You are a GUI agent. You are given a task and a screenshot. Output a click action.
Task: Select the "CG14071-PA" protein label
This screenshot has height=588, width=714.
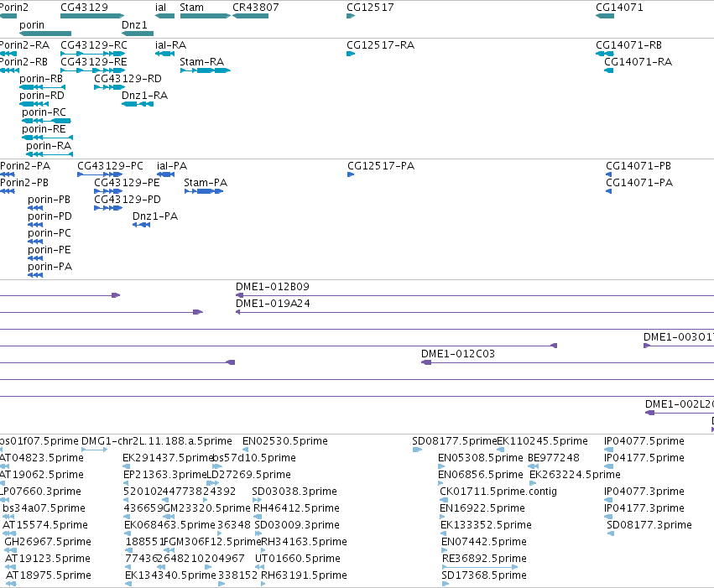pos(639,183)
